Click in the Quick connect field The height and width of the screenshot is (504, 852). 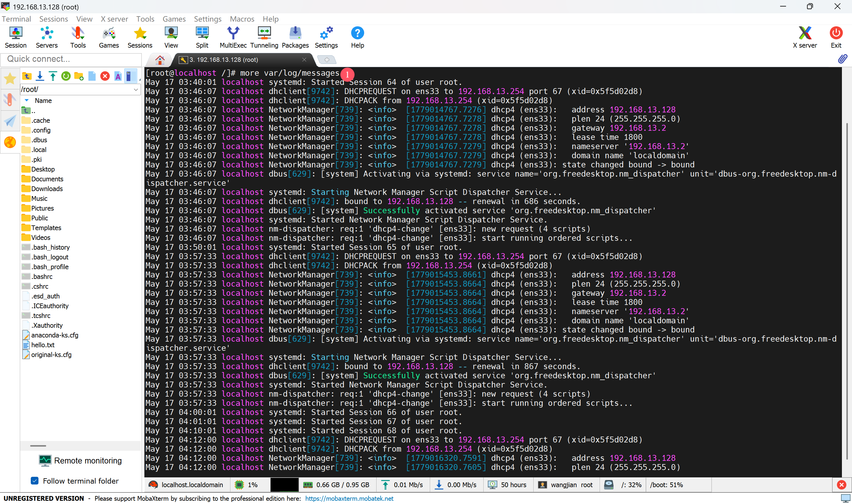[71, 59]
